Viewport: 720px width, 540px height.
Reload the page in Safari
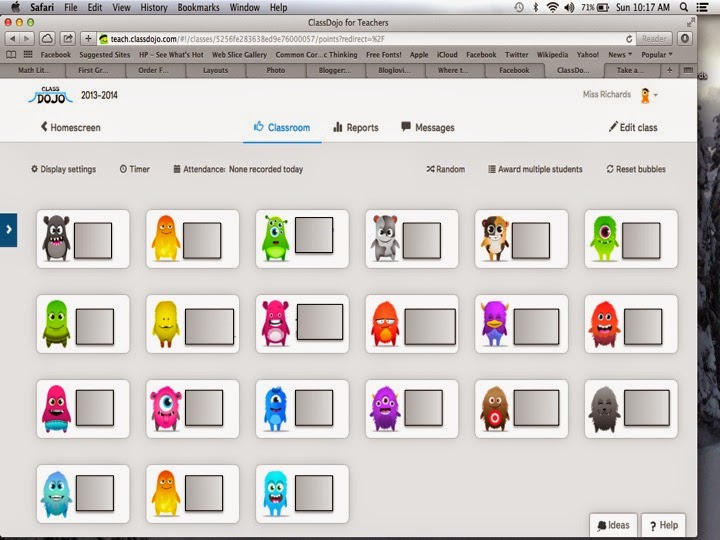tap(629, 39)
